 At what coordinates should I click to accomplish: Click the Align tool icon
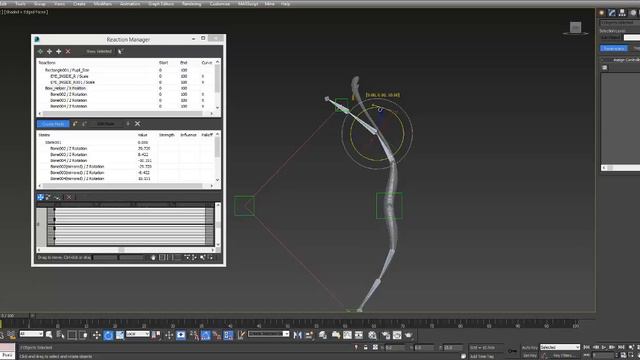coord(309,335)
